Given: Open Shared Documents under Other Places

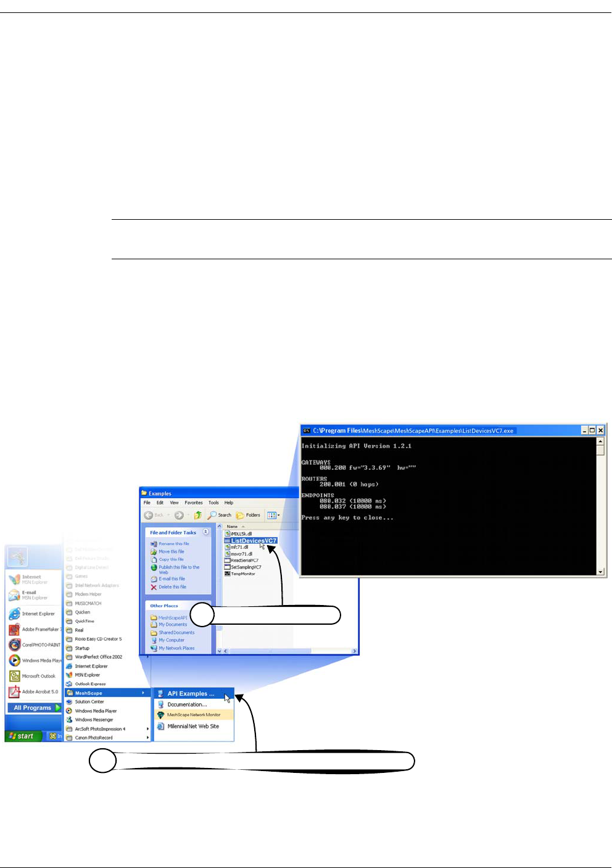Looking at the screenshot, I should [x=173, y=632].
